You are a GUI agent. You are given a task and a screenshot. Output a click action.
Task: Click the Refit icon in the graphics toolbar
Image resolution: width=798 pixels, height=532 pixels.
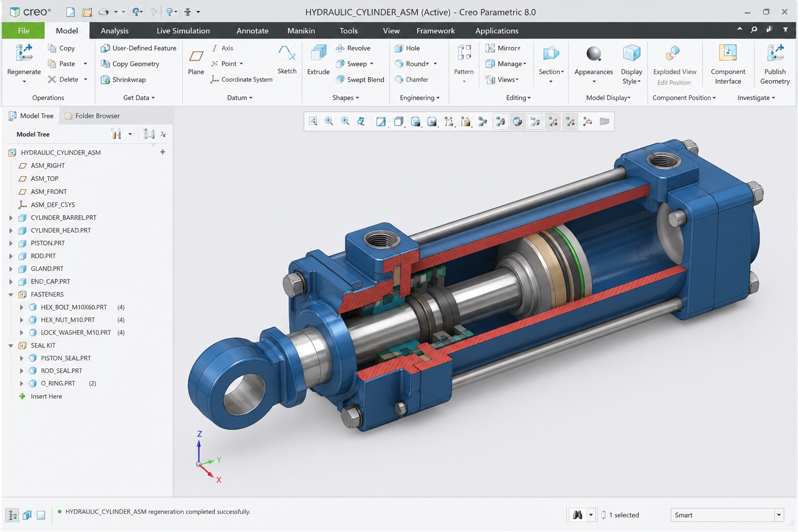313,122
